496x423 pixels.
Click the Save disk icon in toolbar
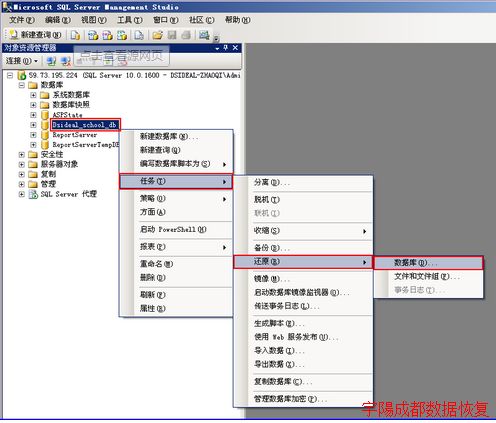(172, 35)
